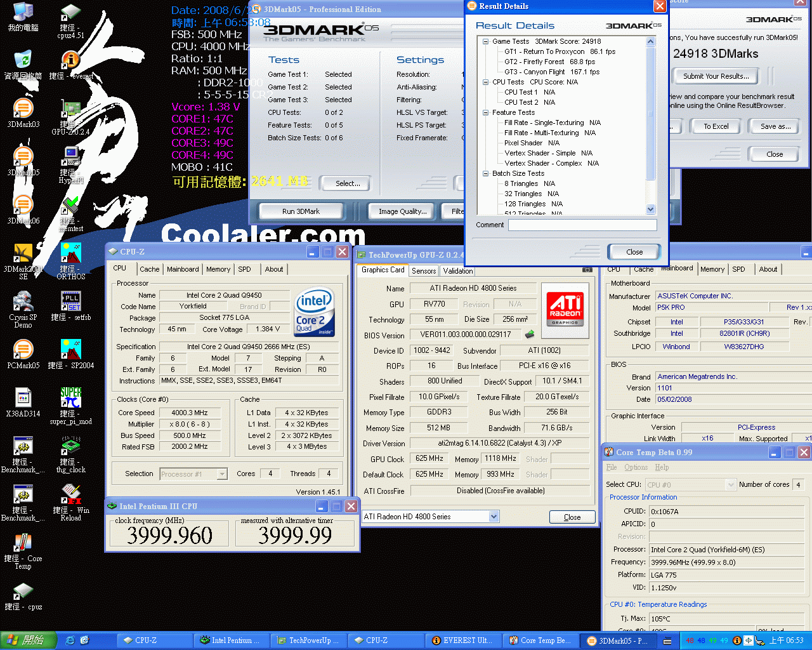The width and height of the screenshot is (812, 650).
Task: Launch the Core Temp desktop shortcut
Action: pos(23,550)
